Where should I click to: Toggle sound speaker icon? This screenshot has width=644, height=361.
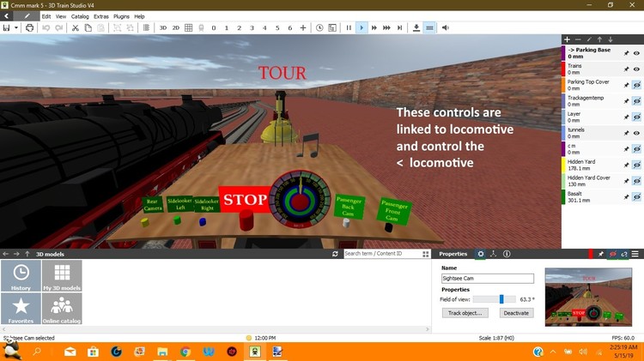[x=445, y=28]
